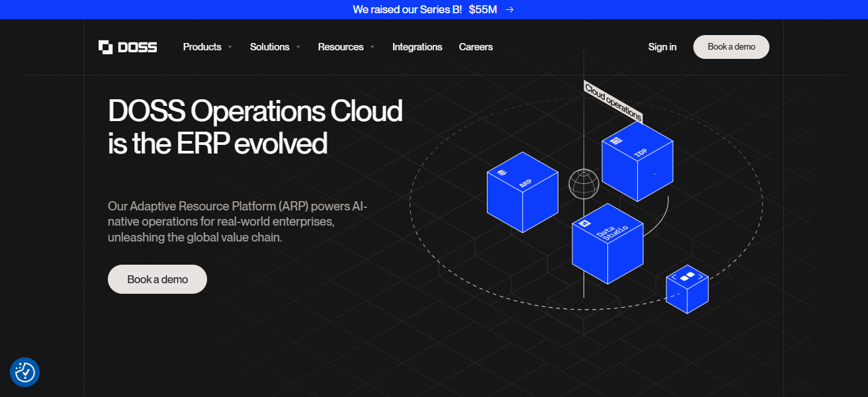
Task: Expand the Solutions dropdown menu
Action: tap(275, 47)
